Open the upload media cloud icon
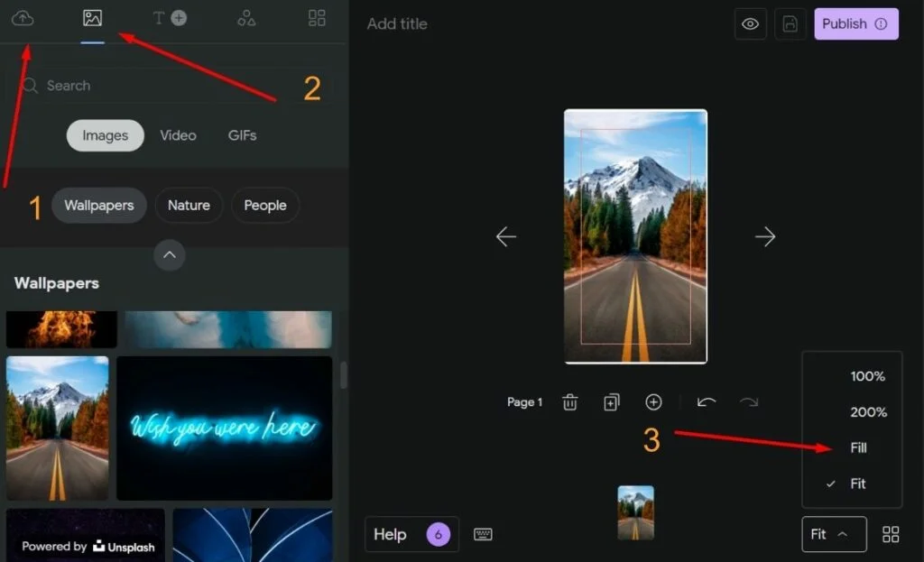 [x=23, y=18]
